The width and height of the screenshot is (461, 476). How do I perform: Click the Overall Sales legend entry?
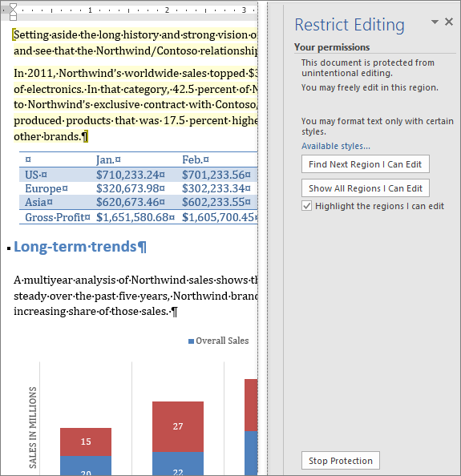coord(218,341)
